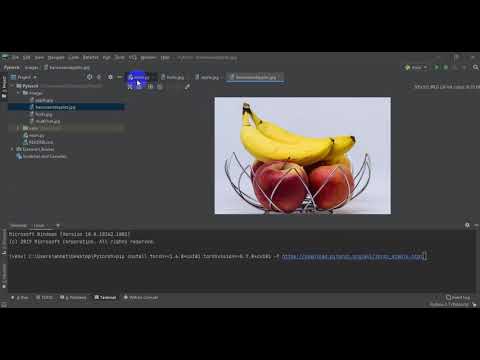This screenshot has height=360, width=480.
Task: Click the Debug bug icon
Action: pyautogui.click(x=446, y=67)
